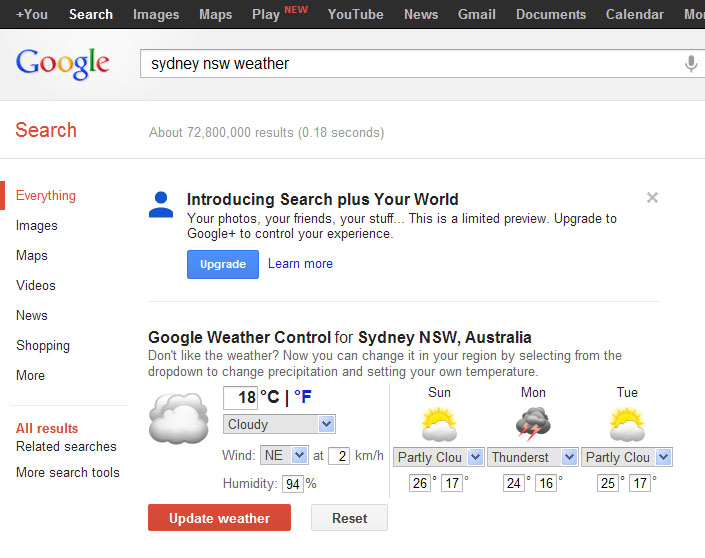Image resolution: width=705 pixels, height=558 pixels.
Task: Filter results by Images in sidebar
Action: coord(37,225)
